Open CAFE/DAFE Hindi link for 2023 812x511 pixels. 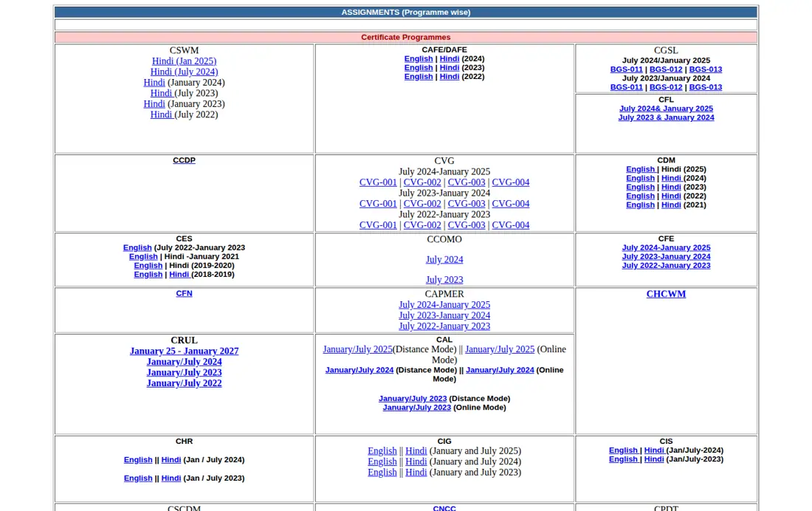click(x=450, y=68)
